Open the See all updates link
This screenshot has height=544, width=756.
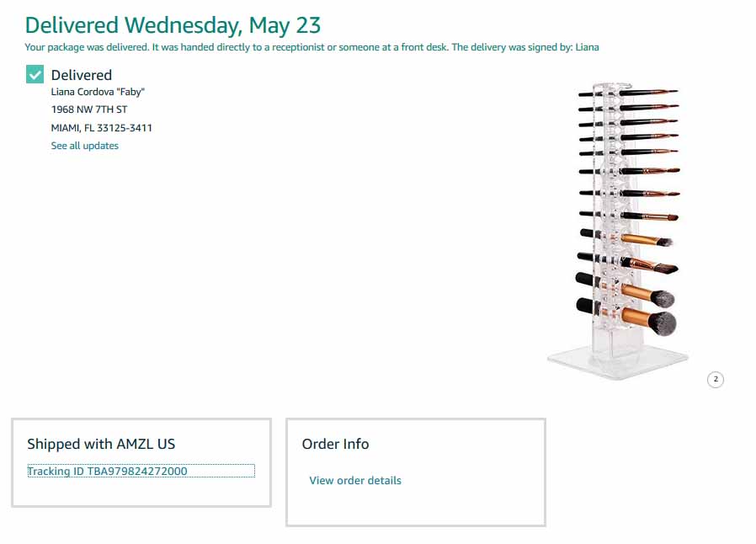point(85,146)
